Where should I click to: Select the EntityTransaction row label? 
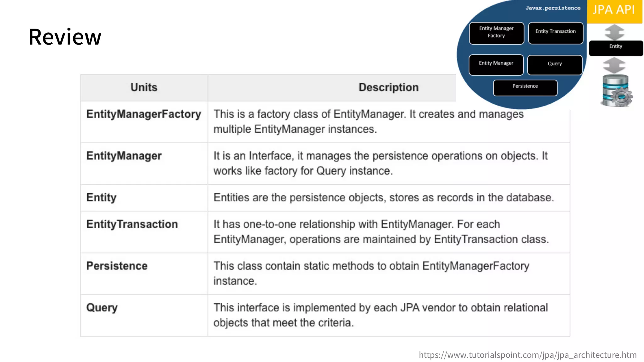pyautogui.click(x=132, y=224)
